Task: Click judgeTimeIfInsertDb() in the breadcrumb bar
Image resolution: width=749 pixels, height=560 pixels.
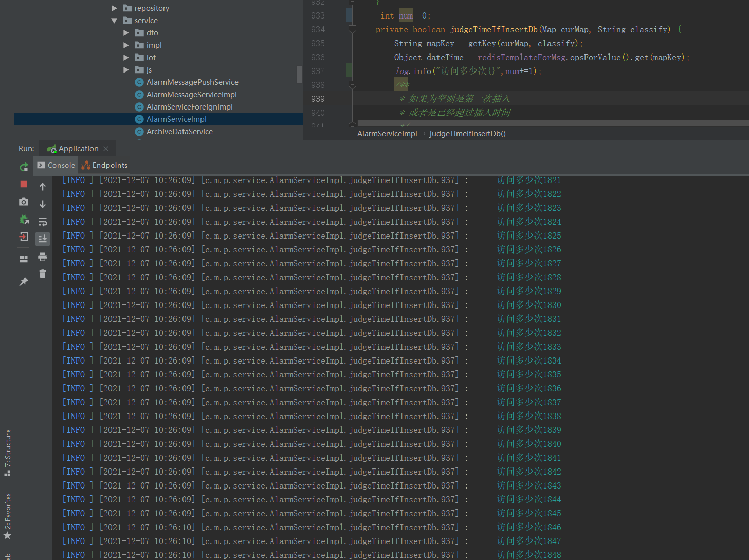Action: point(467,133)
